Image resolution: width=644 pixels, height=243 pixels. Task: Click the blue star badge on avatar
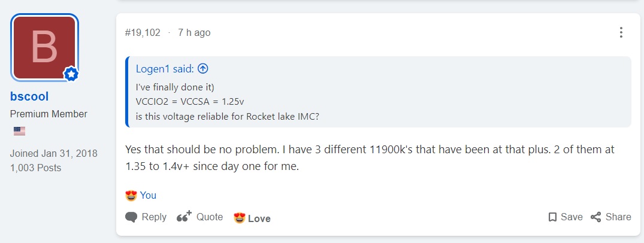point(71,74)
